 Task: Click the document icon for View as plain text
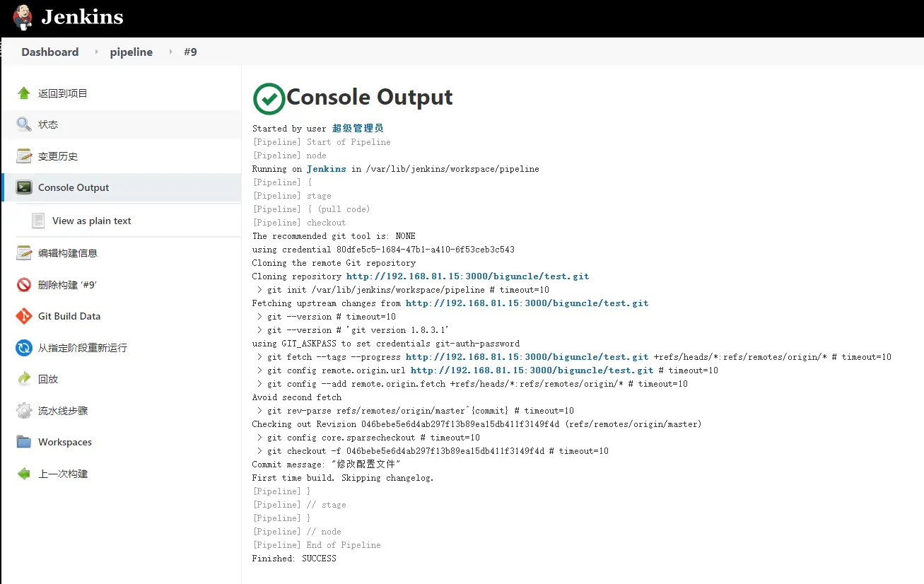(38, 221)
